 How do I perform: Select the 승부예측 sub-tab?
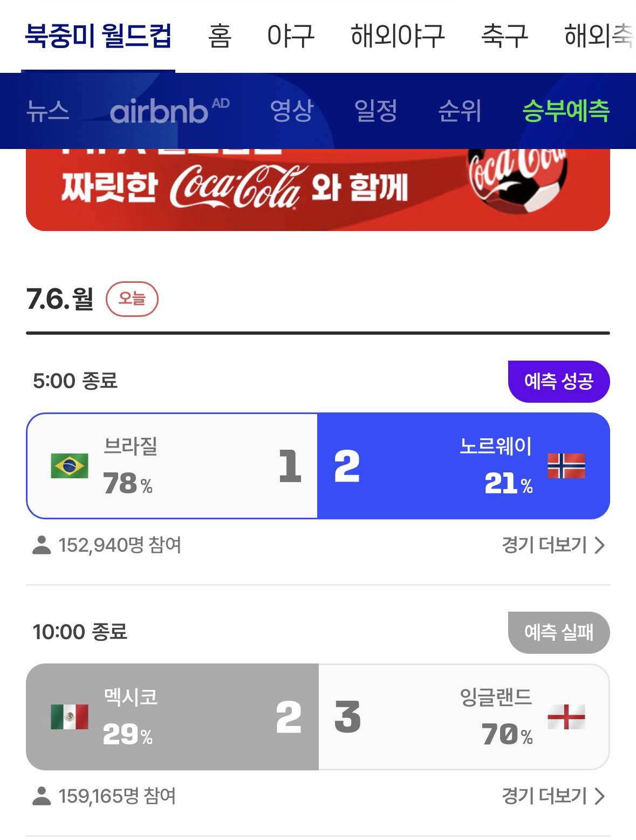(566, 111)
